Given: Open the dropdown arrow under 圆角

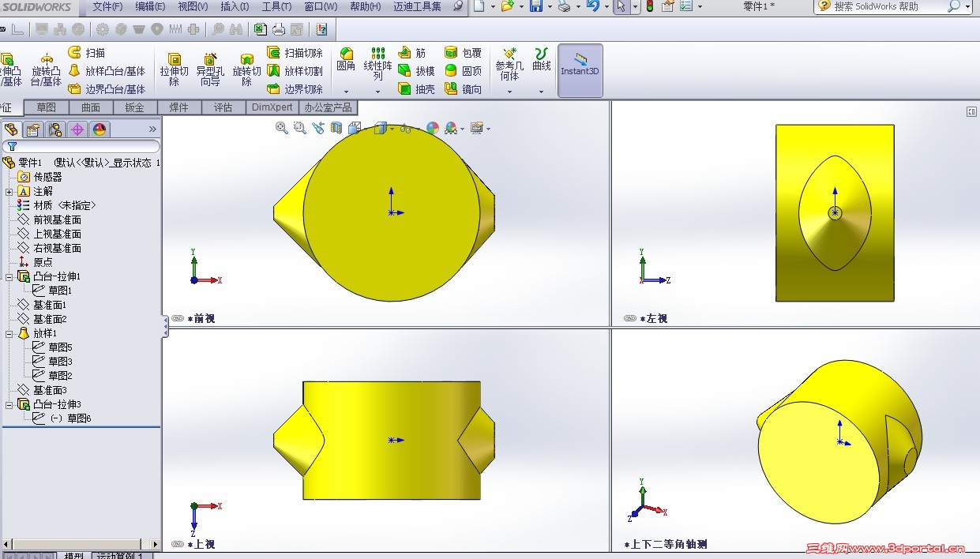Looking at the screenshot, I should (346, 92).
